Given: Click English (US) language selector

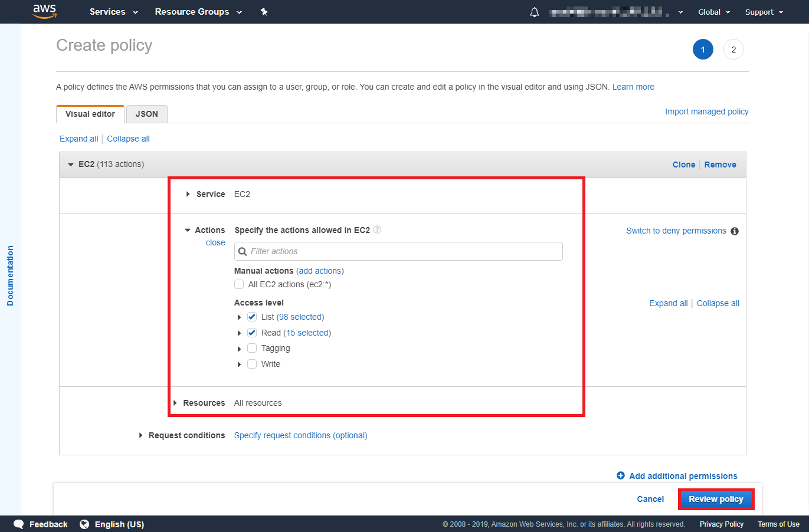Looking at the screenshot, I should [119, 524].
